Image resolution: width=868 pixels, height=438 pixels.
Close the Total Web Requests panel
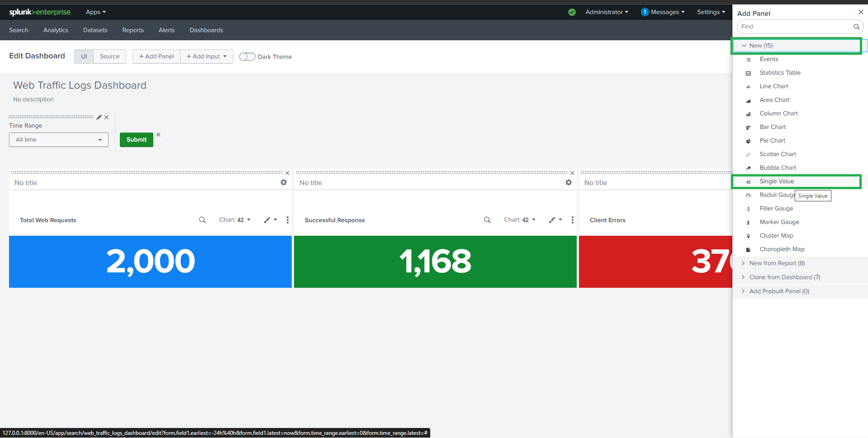tap(287, 173)
